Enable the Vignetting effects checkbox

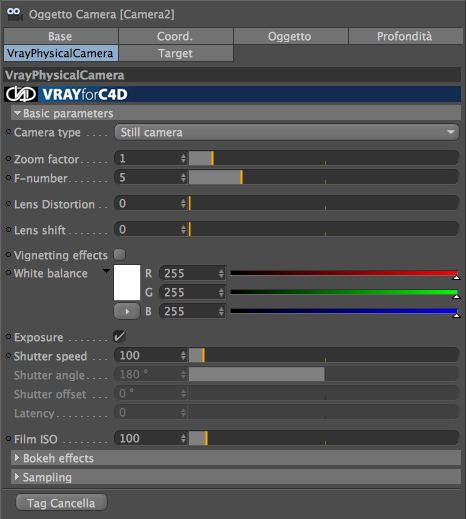click(x=119, y=255)
